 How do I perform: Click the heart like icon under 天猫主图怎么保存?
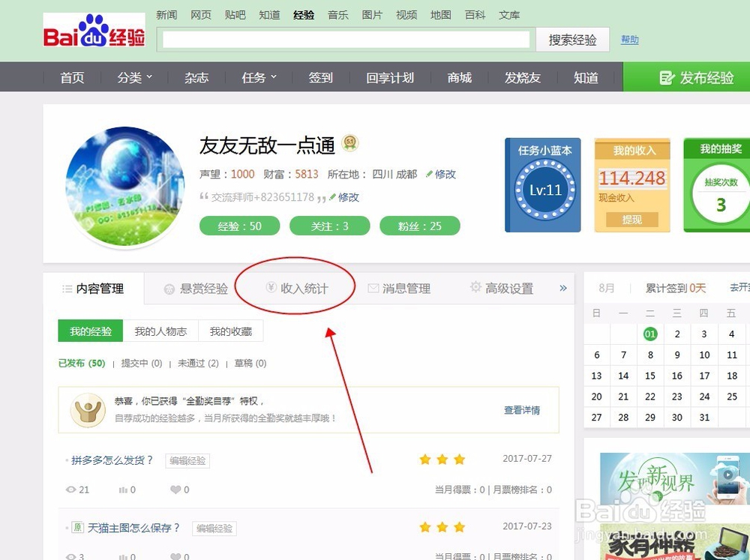pos(177,556)
